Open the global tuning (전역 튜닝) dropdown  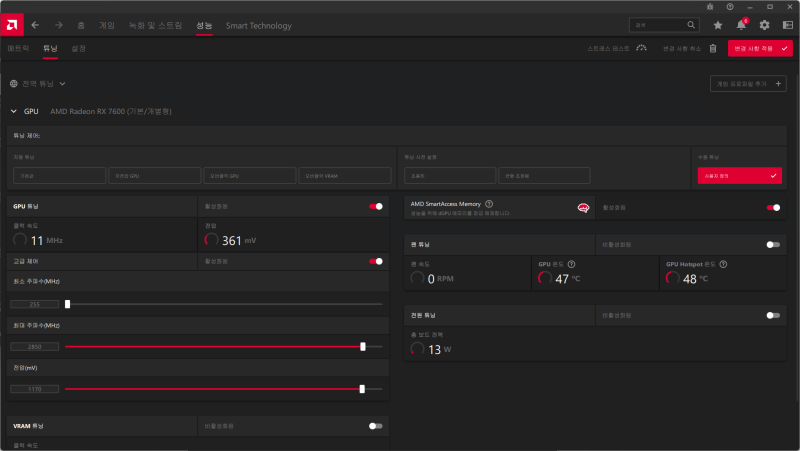click(38, 84)
